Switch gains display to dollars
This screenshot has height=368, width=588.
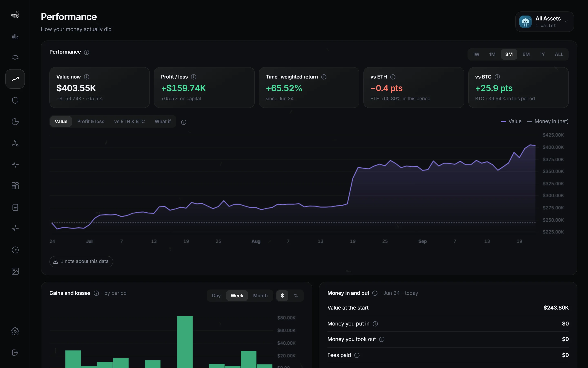[x=282, y=295]
